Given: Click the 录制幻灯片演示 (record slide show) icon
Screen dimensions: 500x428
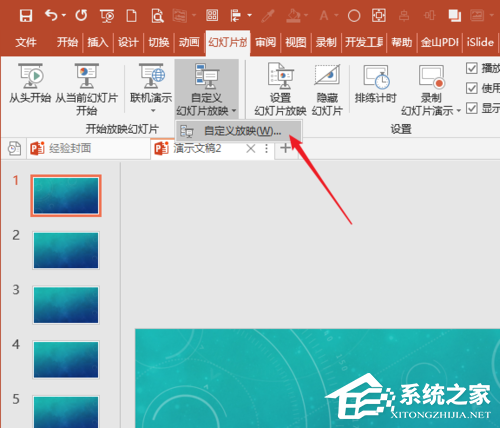Looking at the screenshot, I should click(x=432, y=77).
